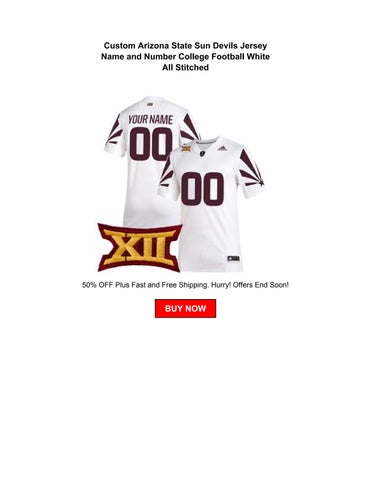Image resolution: width=371 pixels, height=480 pixels.
Task: Click the 50% OFF free shipping text
Action: tap(185, 285)
